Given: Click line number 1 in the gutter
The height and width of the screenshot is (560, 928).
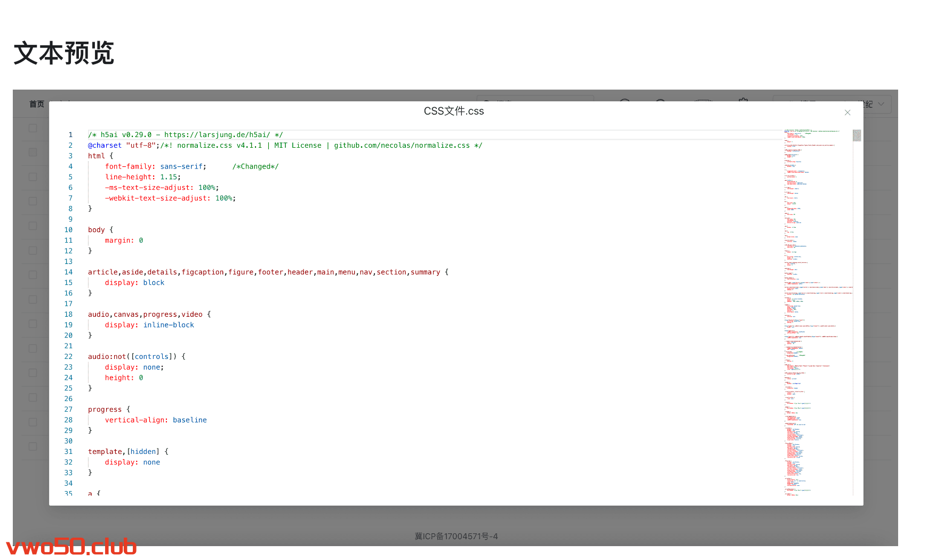Looking at the screenshot, I should point(70,135).
